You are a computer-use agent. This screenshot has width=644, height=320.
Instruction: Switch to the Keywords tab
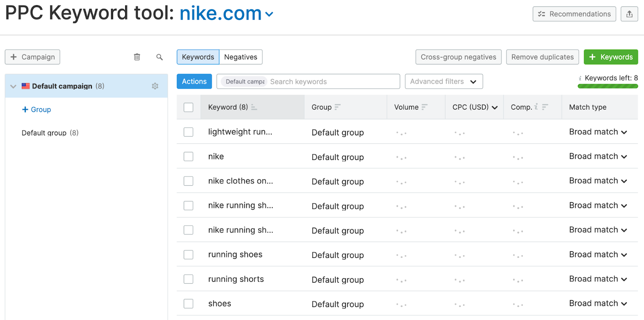198,57
